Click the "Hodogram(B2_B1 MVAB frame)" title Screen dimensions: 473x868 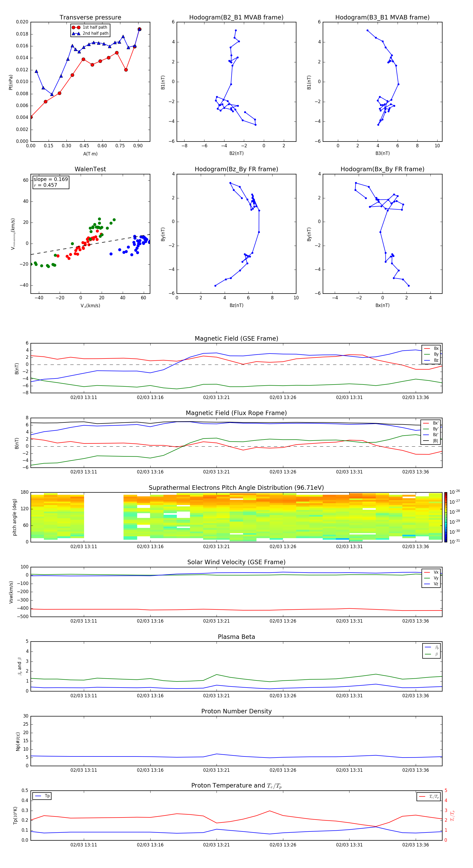[236, 18]
